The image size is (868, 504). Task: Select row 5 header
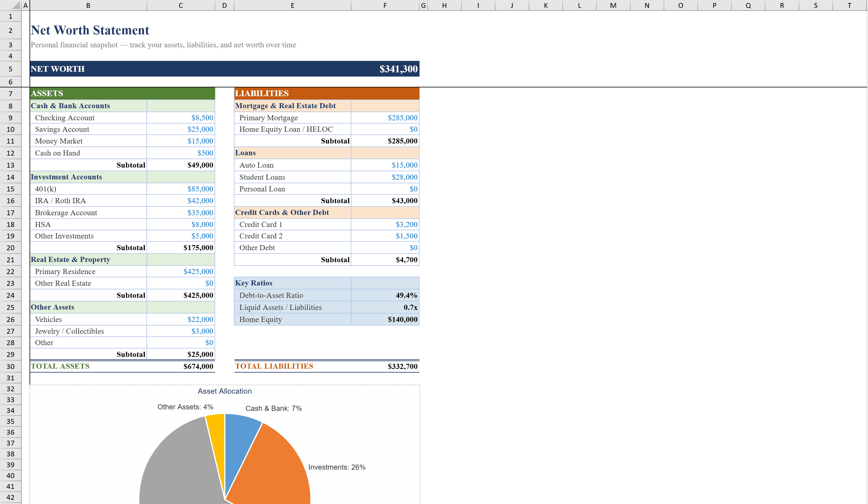[11, 68]
